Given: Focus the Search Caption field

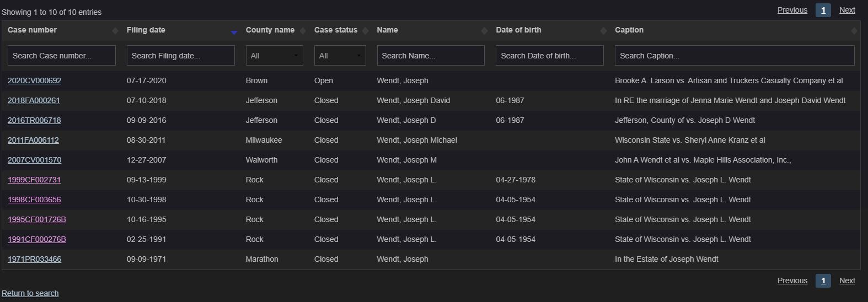Looking at the screenshot, I should pyautogui.click(x=735, y=56).
